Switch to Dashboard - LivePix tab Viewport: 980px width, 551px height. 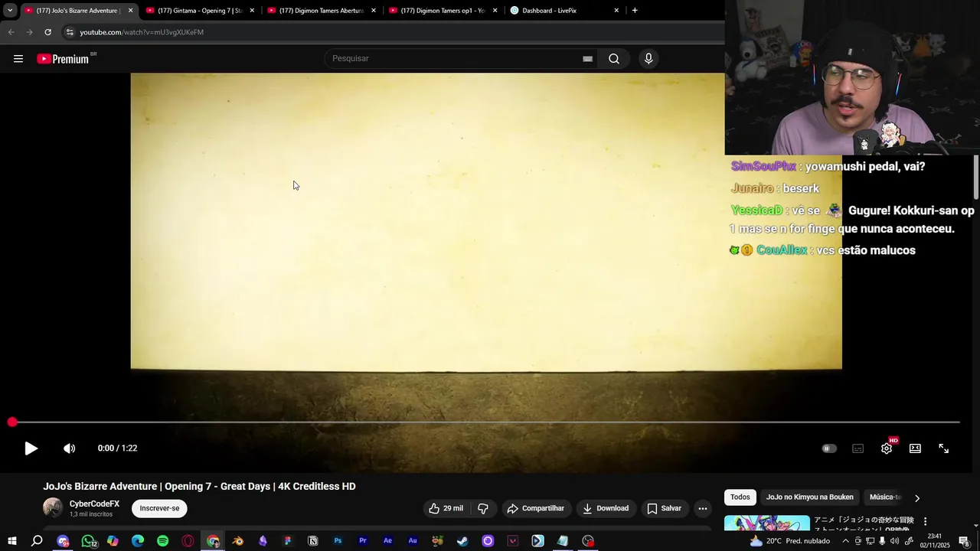563,11
